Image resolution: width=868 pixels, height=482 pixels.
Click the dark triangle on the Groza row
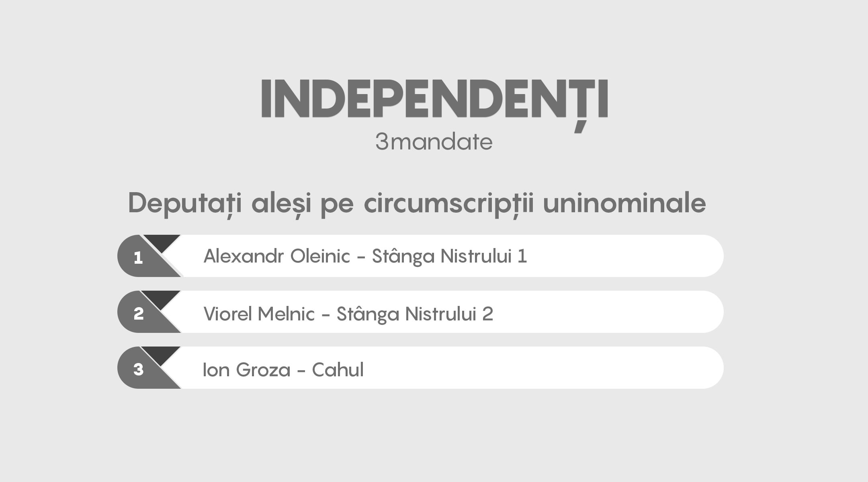(161, 354)
